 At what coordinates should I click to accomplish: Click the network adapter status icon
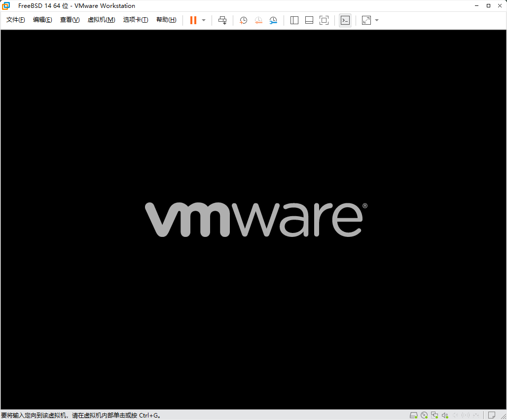(x=435, y=415)
